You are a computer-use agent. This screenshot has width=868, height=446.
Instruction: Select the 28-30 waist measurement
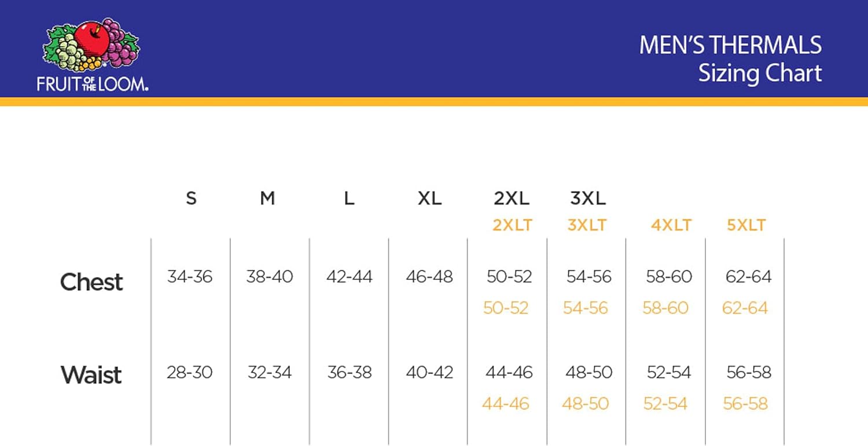click(190, 372)
